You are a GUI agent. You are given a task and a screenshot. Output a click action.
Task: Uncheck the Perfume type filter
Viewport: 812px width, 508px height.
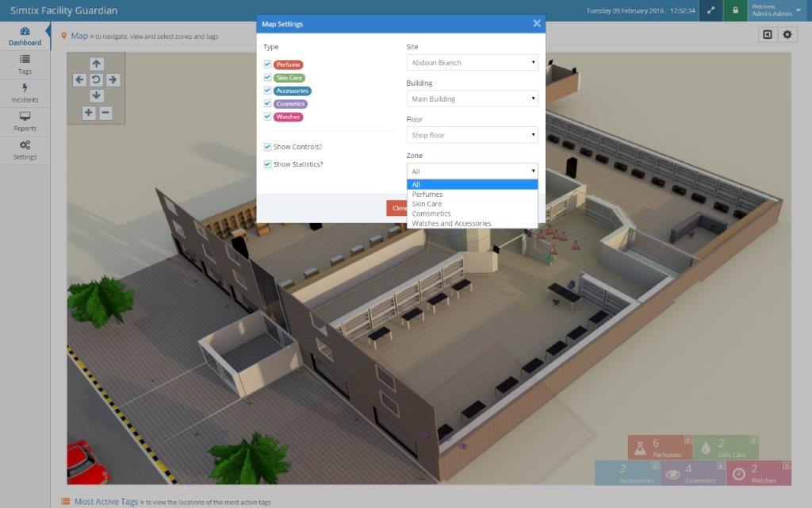[267, 63]
